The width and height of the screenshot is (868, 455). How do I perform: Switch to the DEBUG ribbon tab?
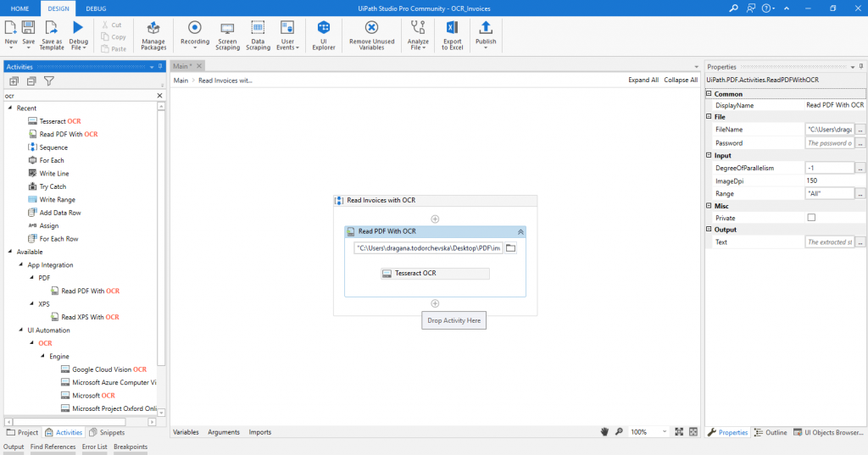96,8
